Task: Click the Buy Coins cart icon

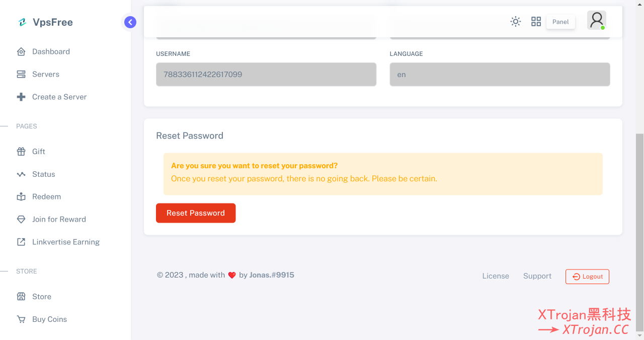Action: click(21, 319)
